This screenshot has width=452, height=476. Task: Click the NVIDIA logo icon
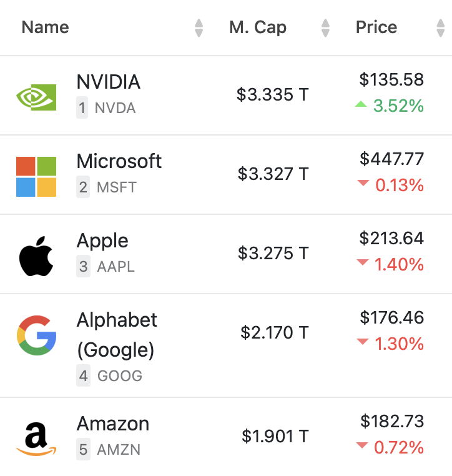pos(36,97)
